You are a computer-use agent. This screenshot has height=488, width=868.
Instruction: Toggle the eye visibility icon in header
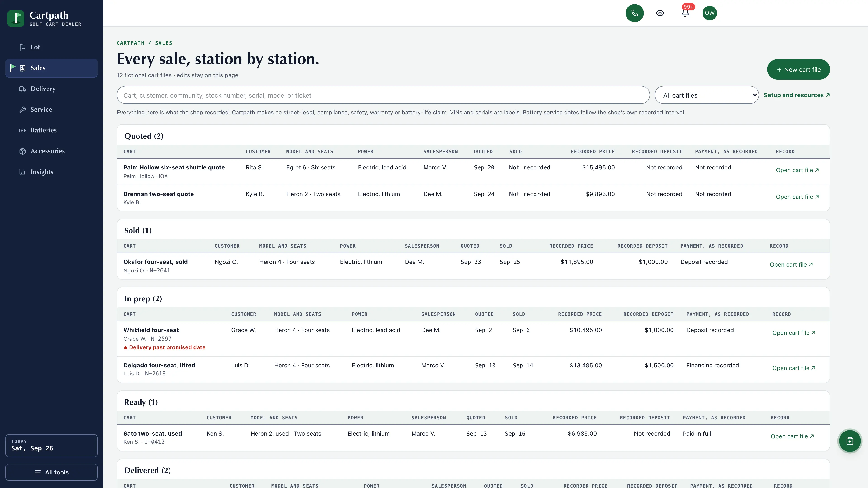click(x=660, y=13)
